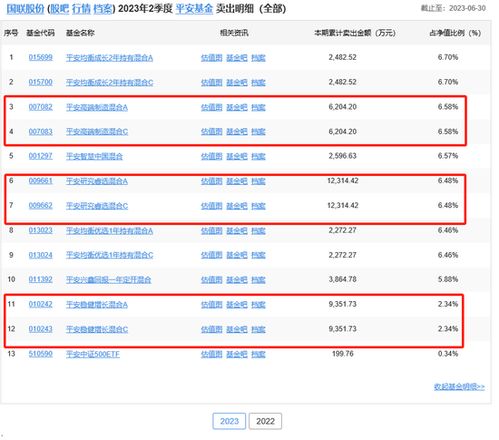The image size is (499, 440).
Task: Open fund code 007082
Action: [x=41, y=107]
